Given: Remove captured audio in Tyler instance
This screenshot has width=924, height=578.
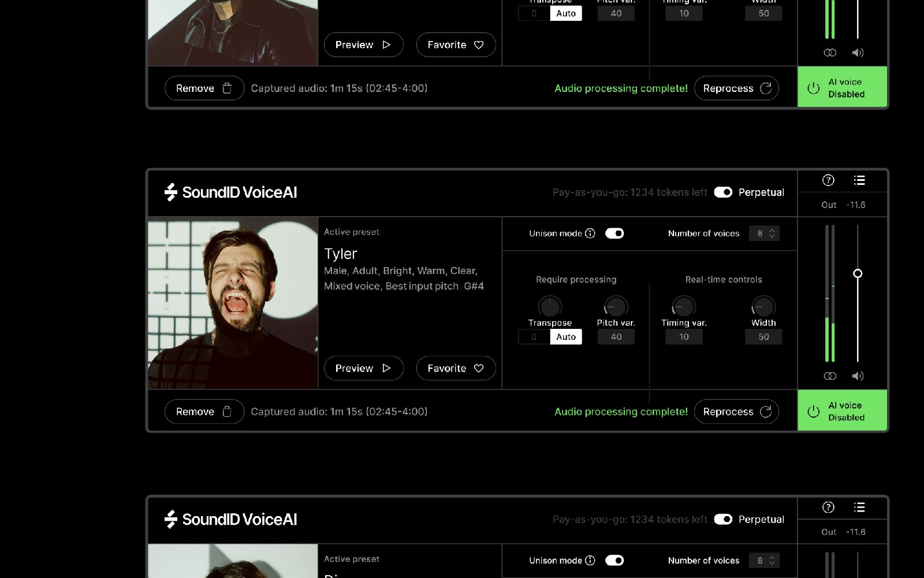Looking at the screenshot, I should click(204, 412).
